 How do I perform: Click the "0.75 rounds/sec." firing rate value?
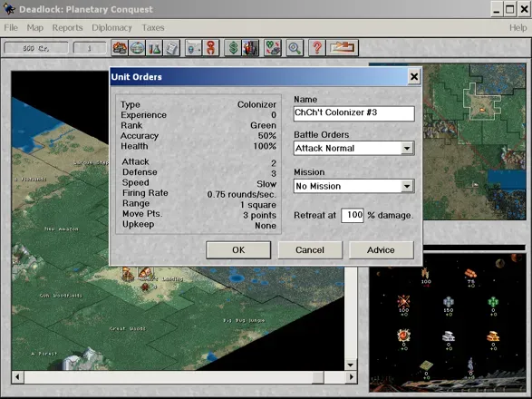click(242, 195)
